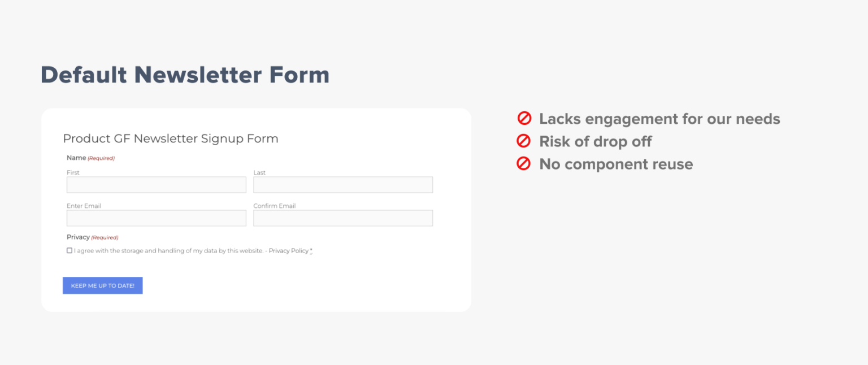The height and width of the screenshot is (365, 868).
Task: Click the "Lacks engagement for our needs" text
Action: pyautogui.click(x=659, y=119)
